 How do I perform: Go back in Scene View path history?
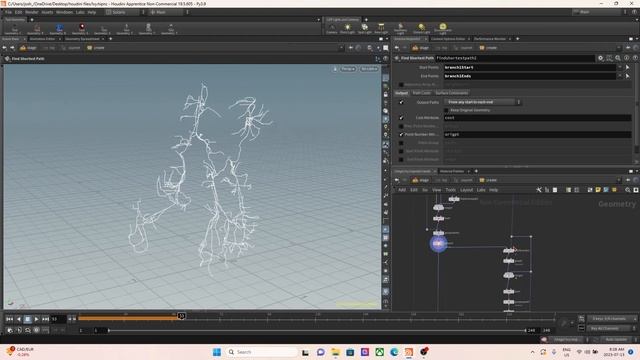click(x=4, y=48)
